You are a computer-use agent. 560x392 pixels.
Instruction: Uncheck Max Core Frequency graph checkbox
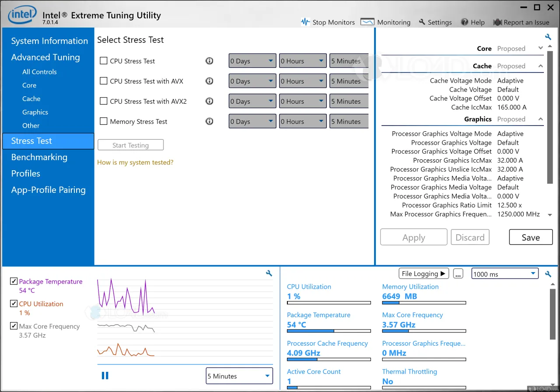coord(14,326)
